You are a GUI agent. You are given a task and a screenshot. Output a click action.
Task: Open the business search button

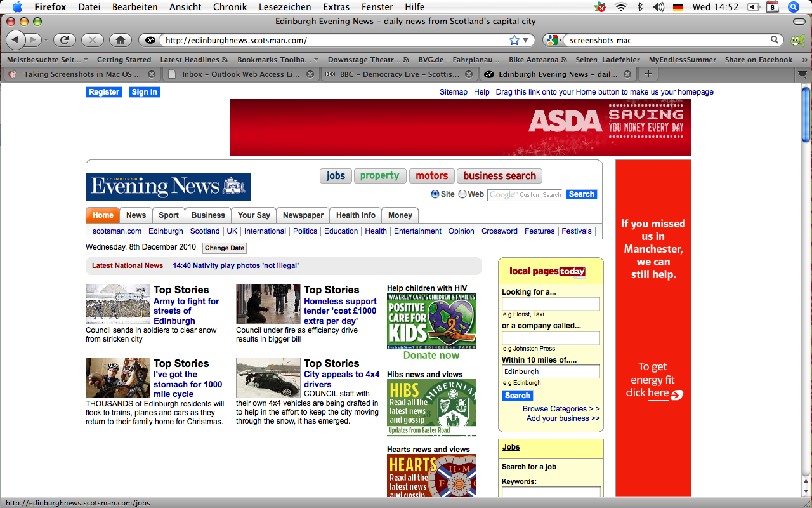pyautogui.click(x=500, y=176)
